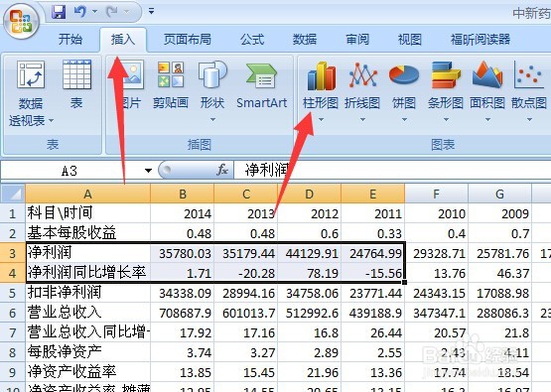551x392 pixels.
Task: Click cell 净资产收益率 in row 9
Action: click(87, 371)
